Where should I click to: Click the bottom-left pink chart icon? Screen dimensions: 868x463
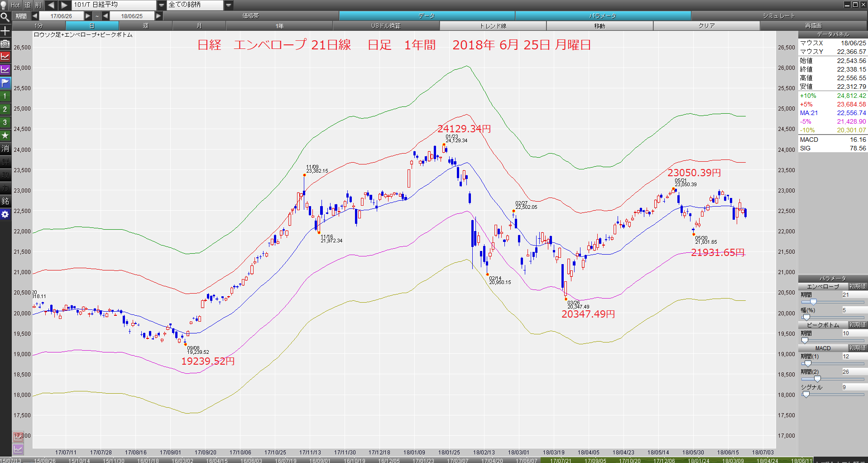(18, 437)
